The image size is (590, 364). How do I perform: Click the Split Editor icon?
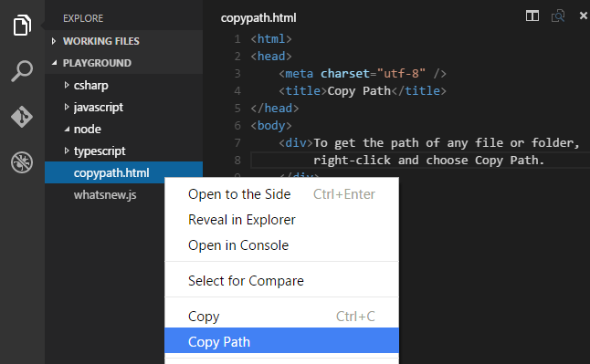tap(532, 16)
